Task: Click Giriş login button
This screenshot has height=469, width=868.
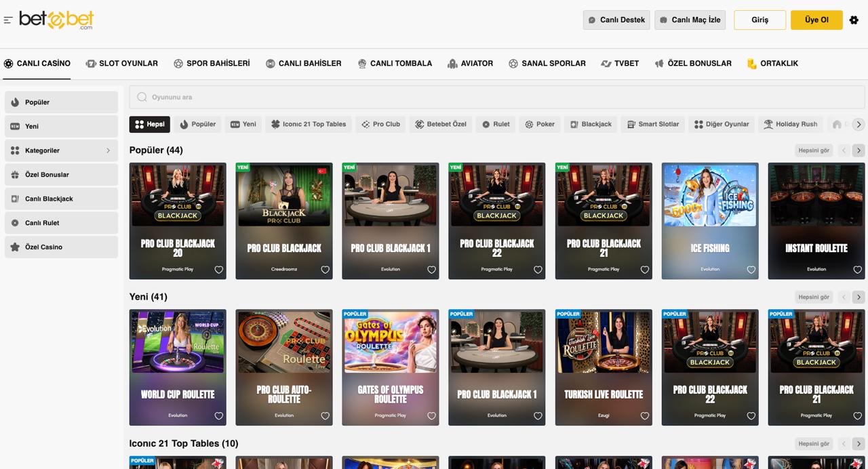Action: pyautogui.click(x=760, y=20)
